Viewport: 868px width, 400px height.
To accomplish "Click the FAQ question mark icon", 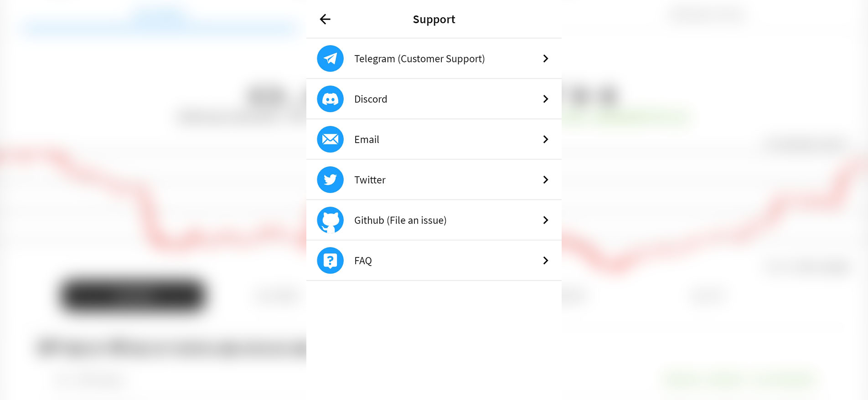I will tap(330, 261).
